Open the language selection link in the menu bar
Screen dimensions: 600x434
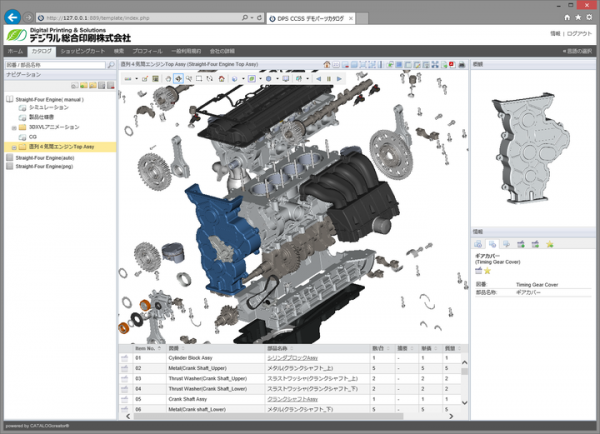[x=577, y=51]
